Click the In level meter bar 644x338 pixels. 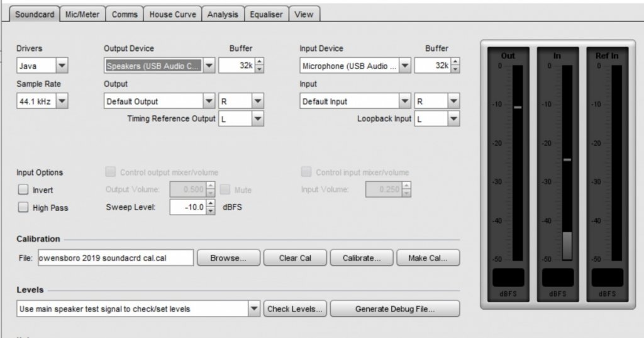tap(567, 163)
